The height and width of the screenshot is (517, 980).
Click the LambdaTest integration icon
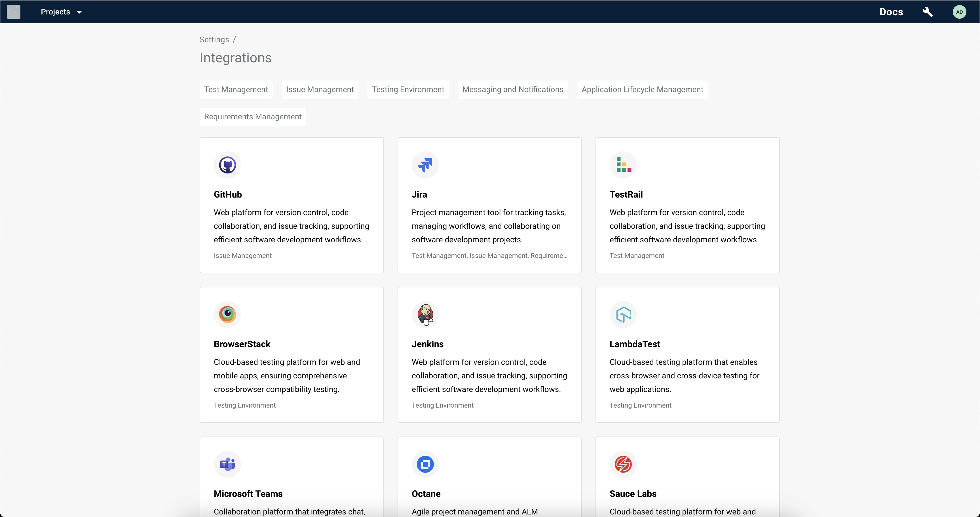tap(624, 314)
